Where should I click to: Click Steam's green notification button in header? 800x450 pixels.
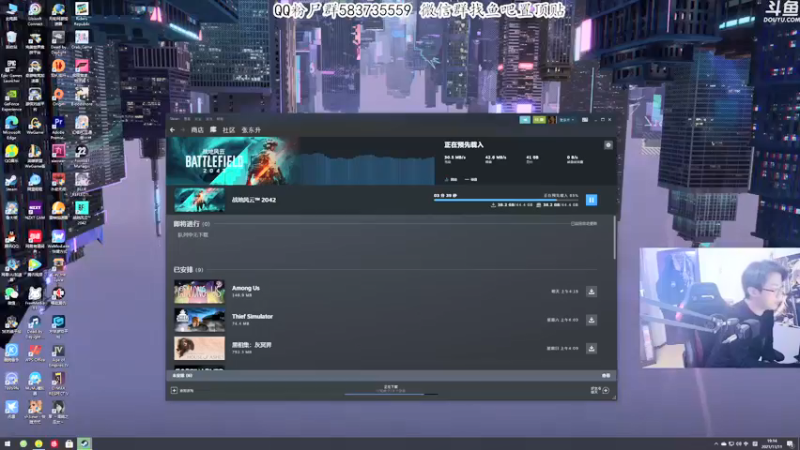539,119
